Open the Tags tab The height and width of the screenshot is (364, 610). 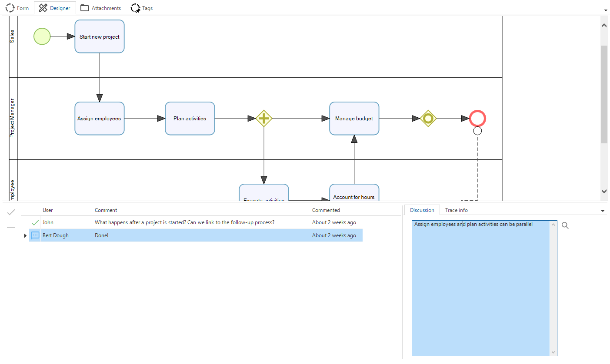(x=142, y=8)
